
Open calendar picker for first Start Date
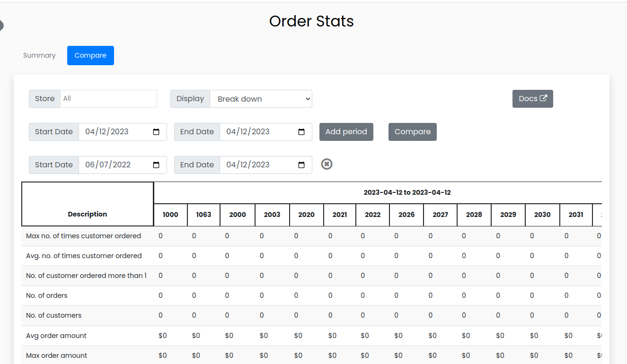[156, 132]
